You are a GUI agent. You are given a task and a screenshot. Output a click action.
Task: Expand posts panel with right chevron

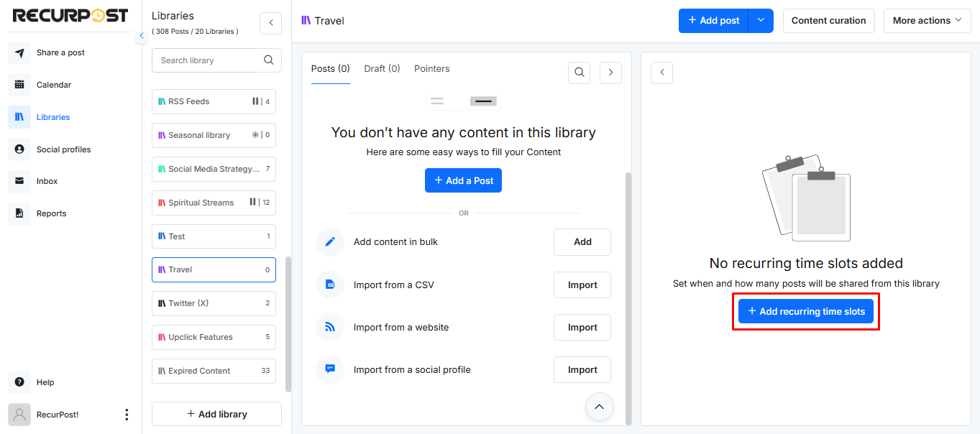point(610,73)
